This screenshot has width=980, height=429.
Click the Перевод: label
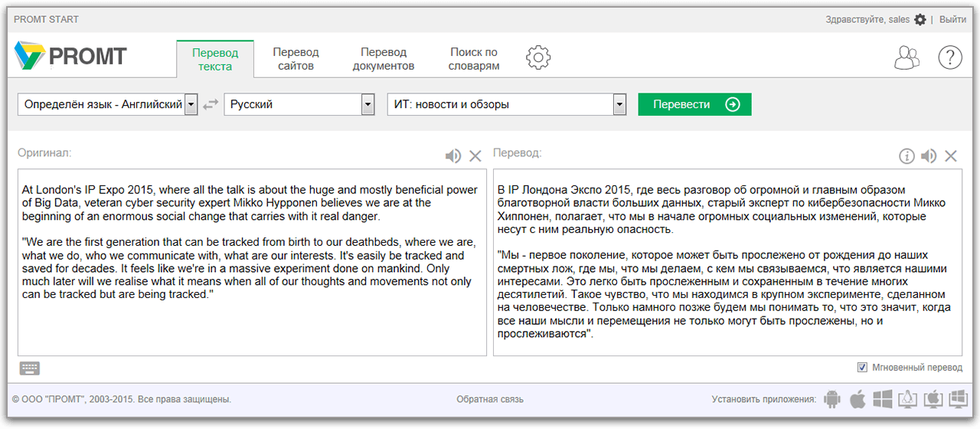pos(518,153)
